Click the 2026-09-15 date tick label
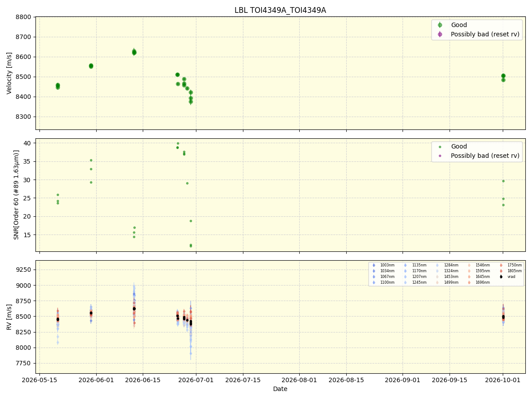The image size is (532, 399). pyautogui.click(x=450, y=380)
